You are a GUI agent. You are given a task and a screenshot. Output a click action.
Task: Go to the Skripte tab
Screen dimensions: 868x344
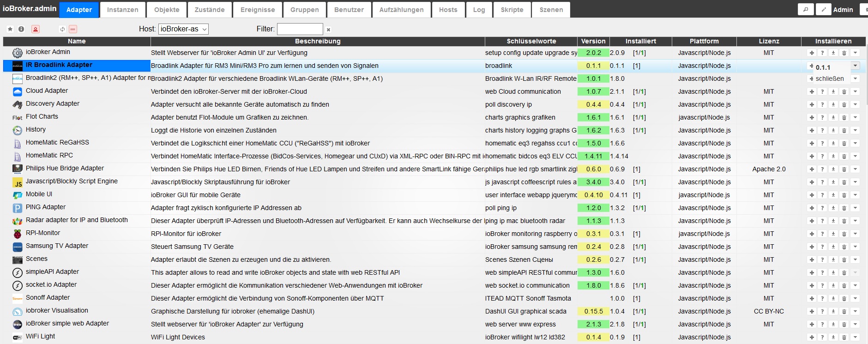[x=512, y=10]
